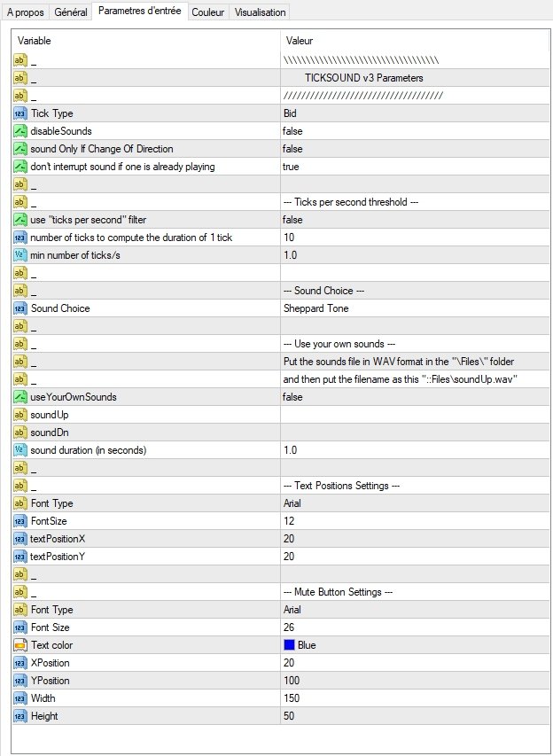
Task: Click the string icon beside soundUp
Action: click(x=20, y=415)
